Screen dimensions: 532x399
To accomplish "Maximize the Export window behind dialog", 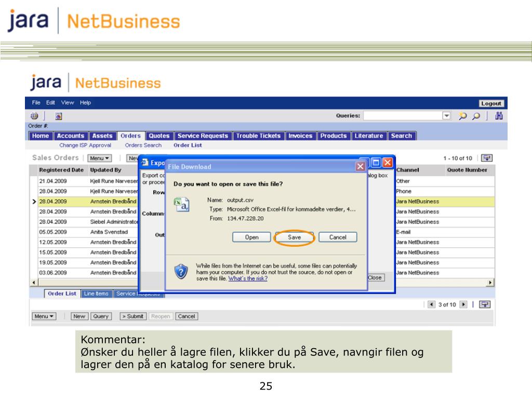I will tap(376, 163).
